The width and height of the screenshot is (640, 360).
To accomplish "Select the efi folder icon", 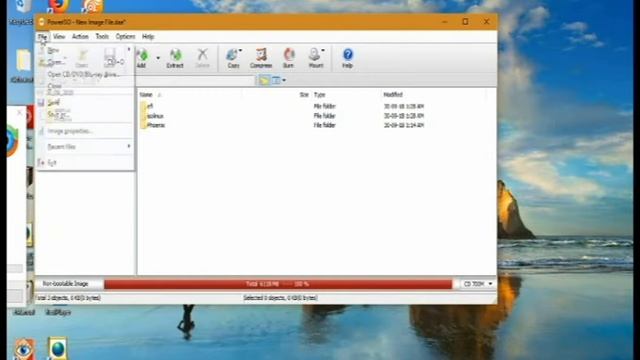I will (x=143, y=106).
